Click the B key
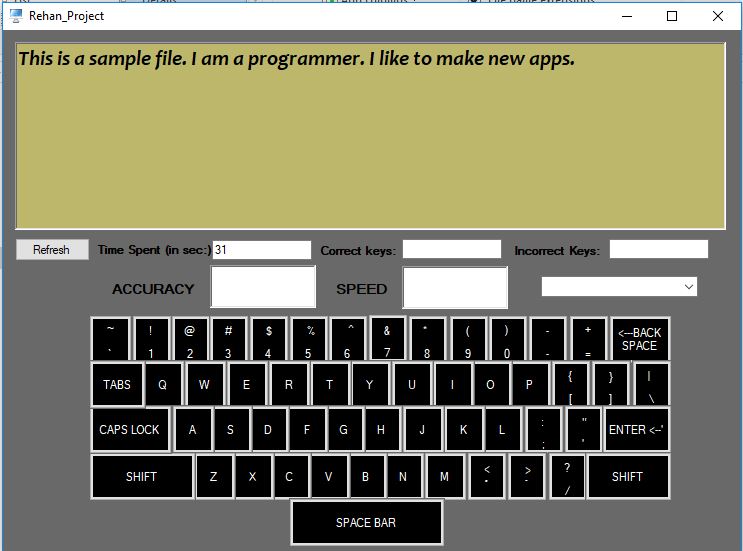Viewport: 743px width, 551px height. pyautogui.click(x=367, y=477)
